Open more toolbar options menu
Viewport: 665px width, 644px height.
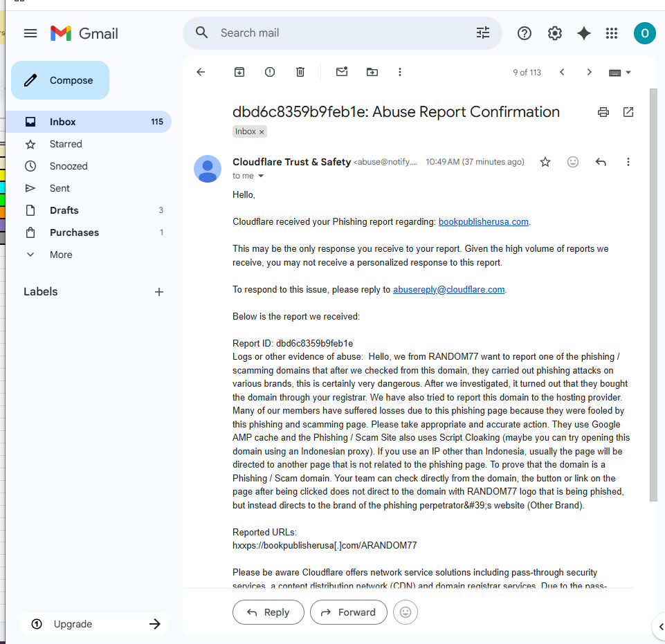399,72
